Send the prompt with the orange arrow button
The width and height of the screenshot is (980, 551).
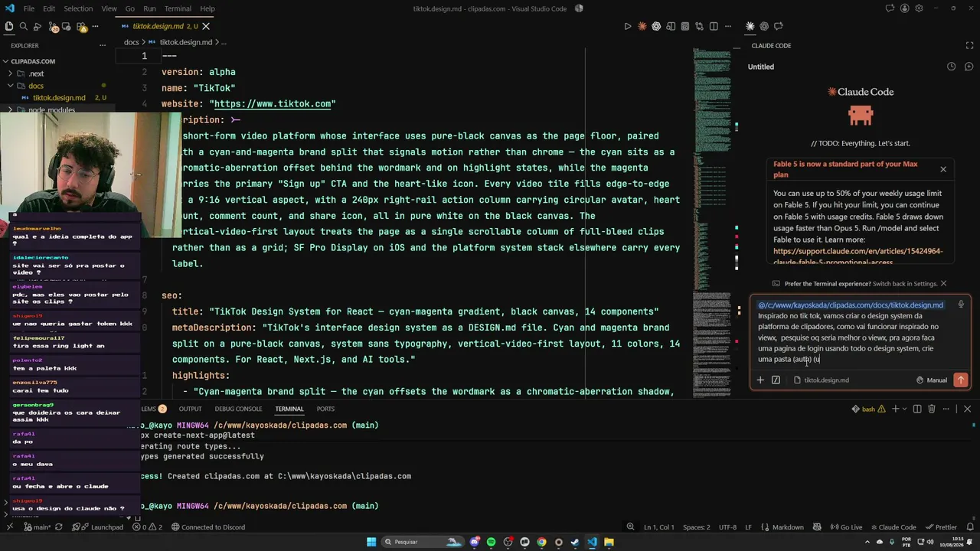click(x=960, y=380)
